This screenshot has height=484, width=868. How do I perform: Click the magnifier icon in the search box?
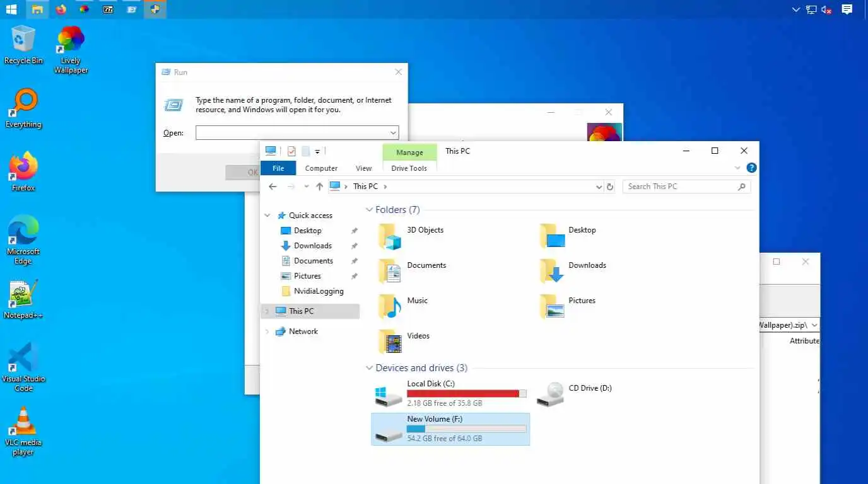point(741,187)
